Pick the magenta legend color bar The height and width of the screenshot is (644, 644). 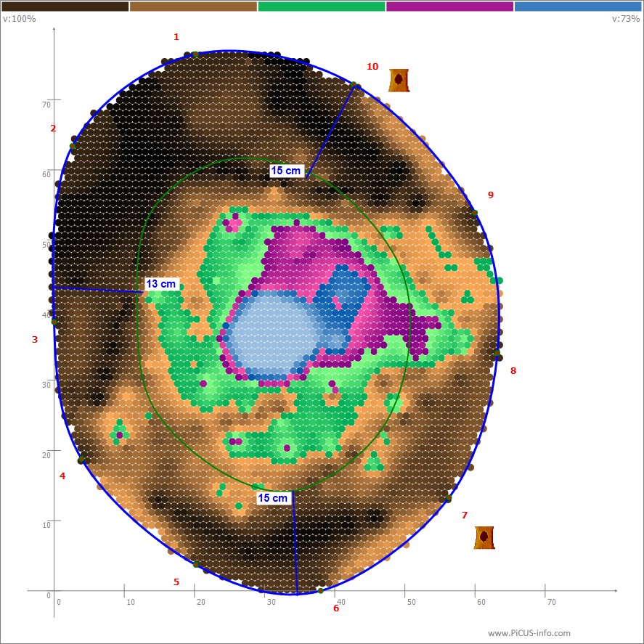pos(449,7)
